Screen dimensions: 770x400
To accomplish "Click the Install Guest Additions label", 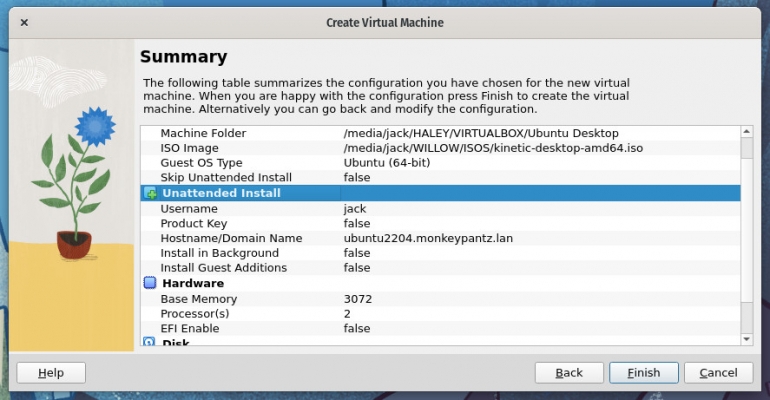I will [223, 268].
